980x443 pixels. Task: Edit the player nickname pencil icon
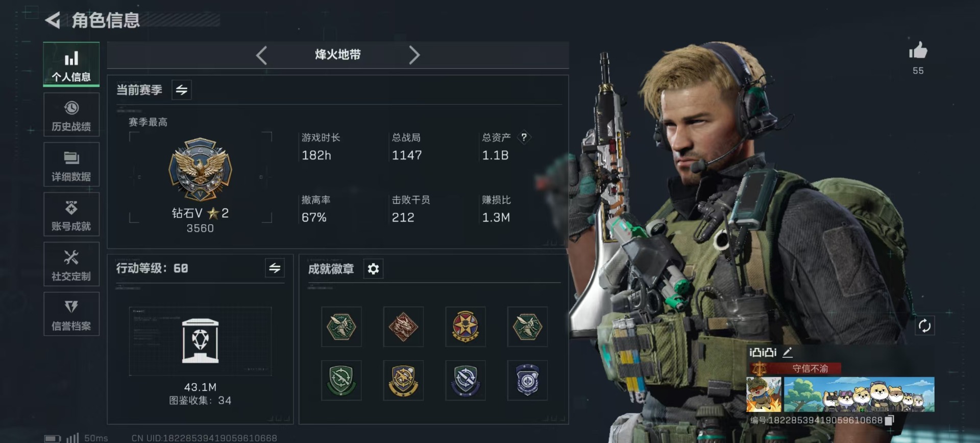click(x=788, y=352)
